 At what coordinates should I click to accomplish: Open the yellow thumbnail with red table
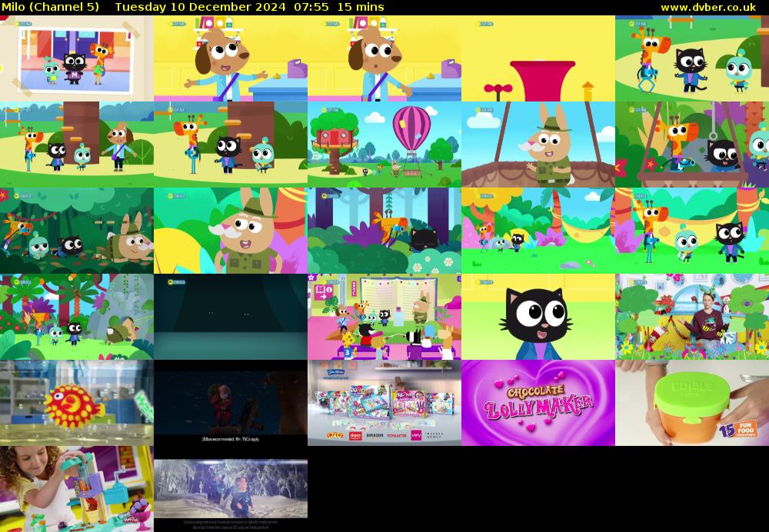(538, 58)
